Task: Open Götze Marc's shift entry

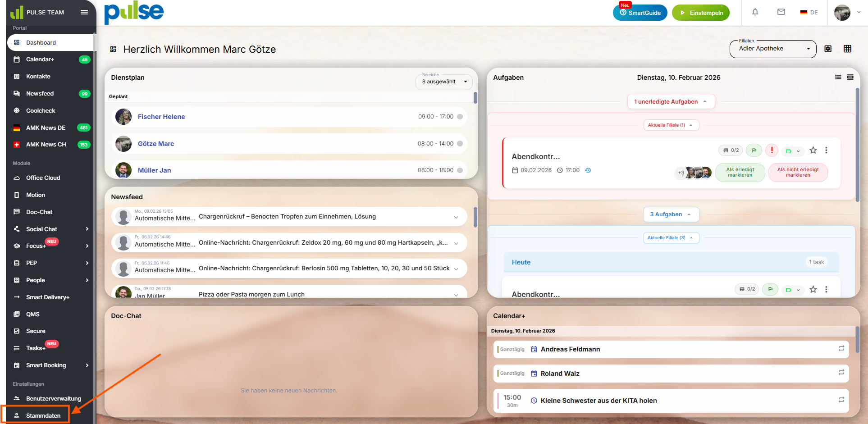Action: 289,144
